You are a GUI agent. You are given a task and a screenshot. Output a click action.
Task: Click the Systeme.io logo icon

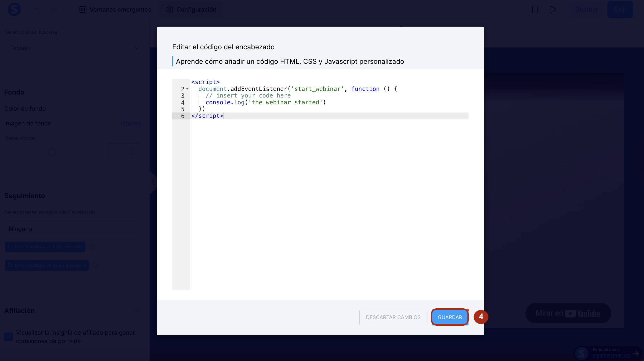tap(14, 9)
